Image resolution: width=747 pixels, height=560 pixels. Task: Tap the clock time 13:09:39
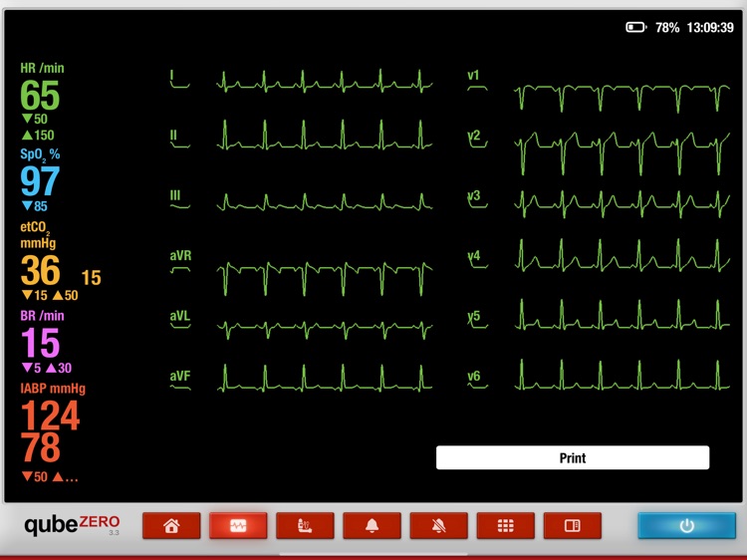710,28
